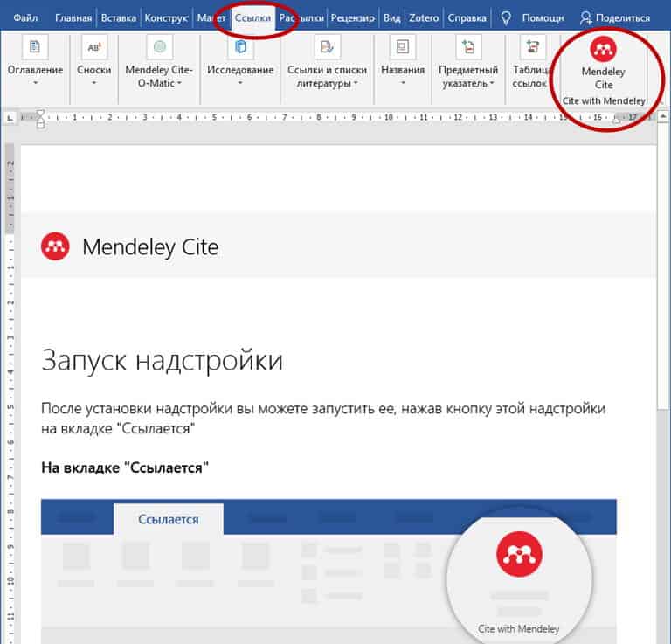Click the lightbulb Помощник icon
This screenshot has height=644, width=671.
[506, 18]
